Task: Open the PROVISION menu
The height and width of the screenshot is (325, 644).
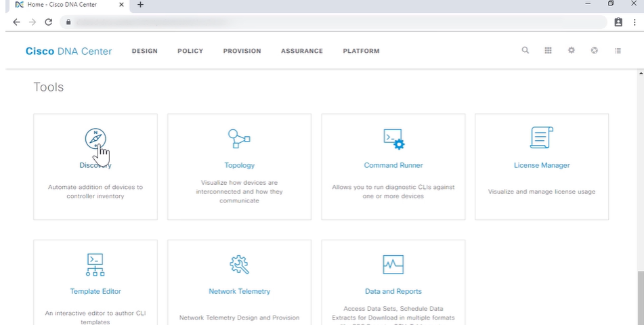Action: 242,51
